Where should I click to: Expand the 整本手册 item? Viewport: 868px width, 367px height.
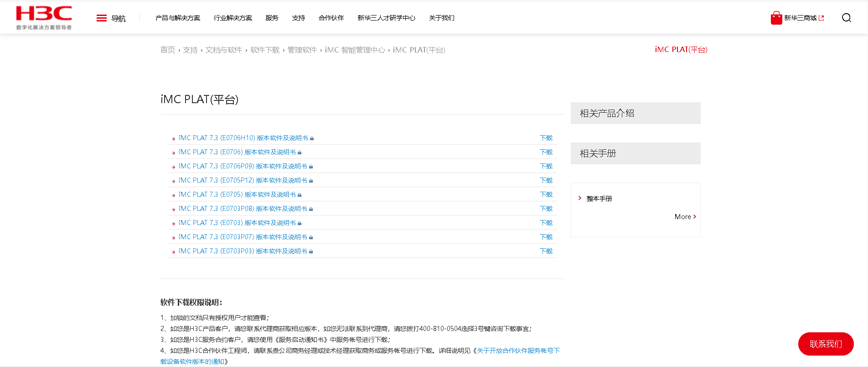pos(599,199)
